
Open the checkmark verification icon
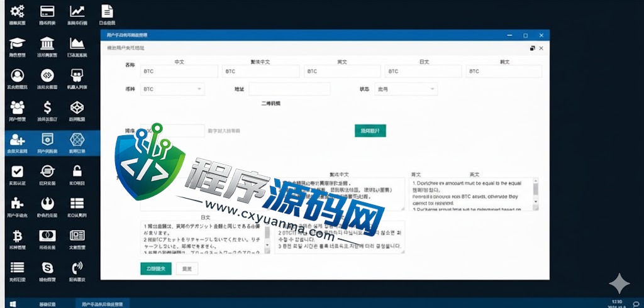(x=17, y=171)
